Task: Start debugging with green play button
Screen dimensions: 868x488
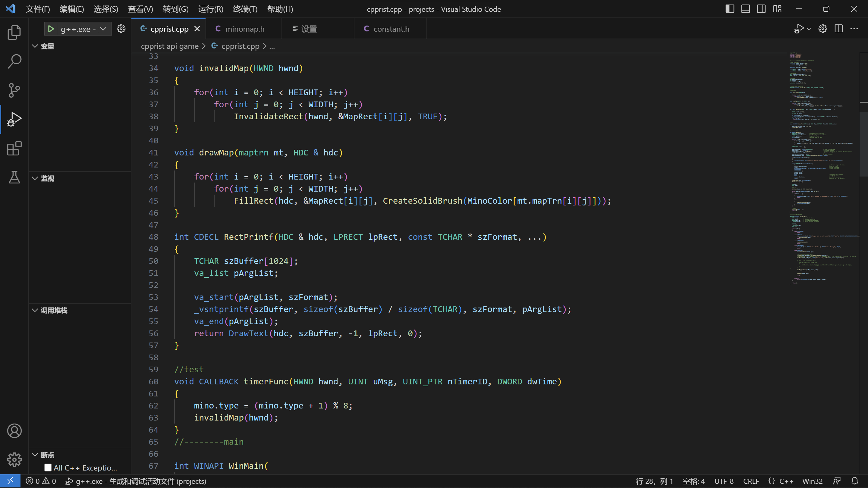Action: point(51,29)
